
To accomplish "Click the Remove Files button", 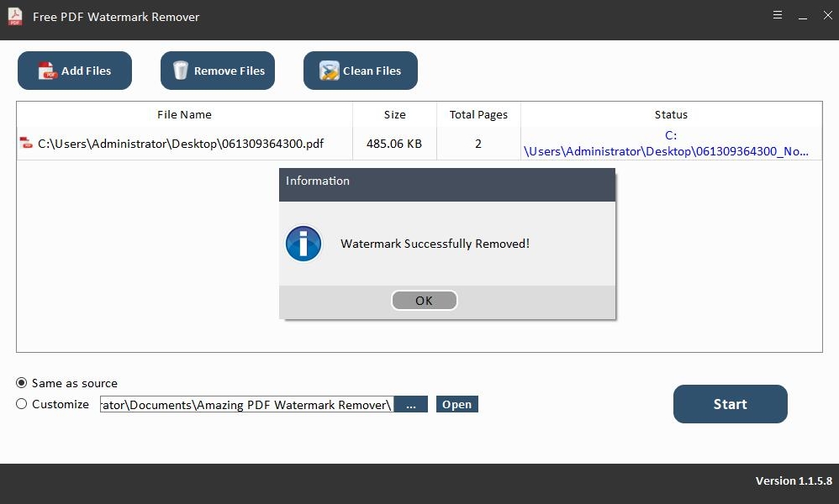I will (217, 71).
